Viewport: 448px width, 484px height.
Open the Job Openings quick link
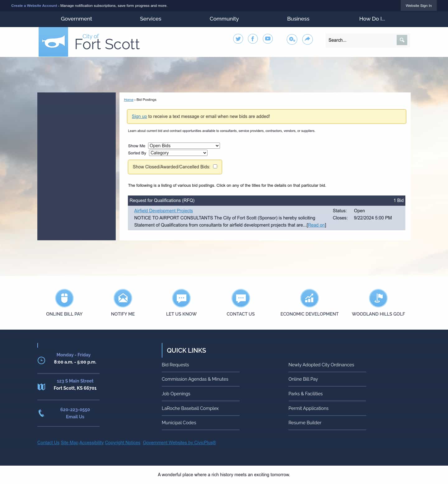[176, 394]
